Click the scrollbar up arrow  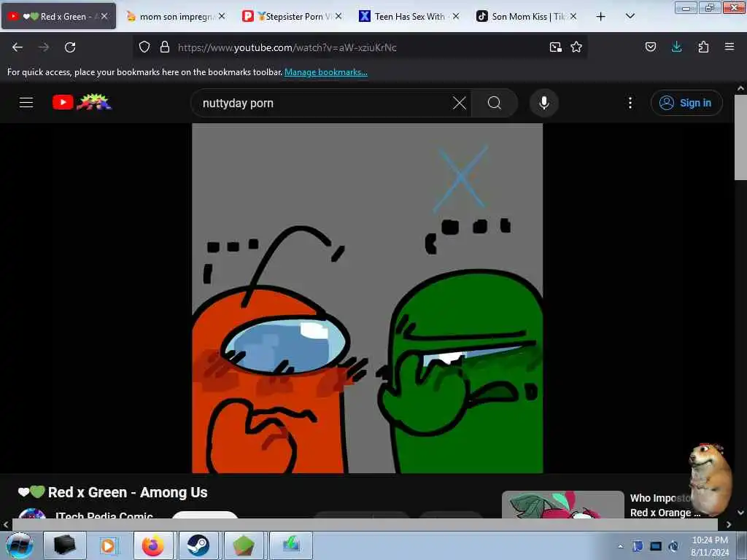[740, 88]
